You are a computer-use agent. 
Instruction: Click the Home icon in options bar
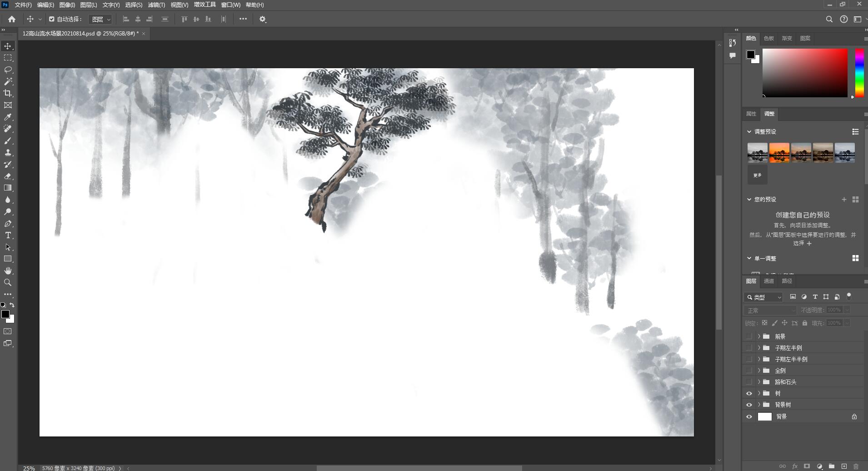12,19
